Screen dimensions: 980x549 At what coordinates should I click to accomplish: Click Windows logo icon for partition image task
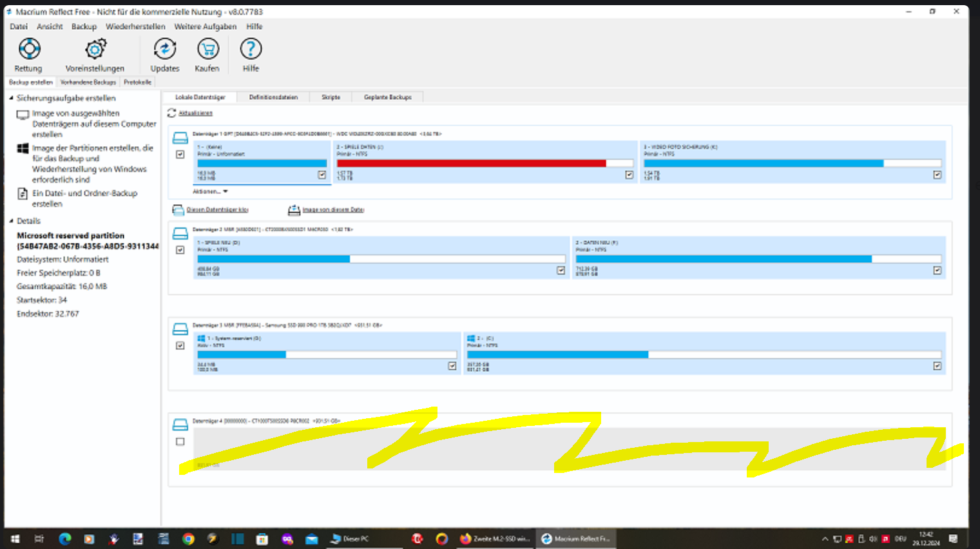23,149
